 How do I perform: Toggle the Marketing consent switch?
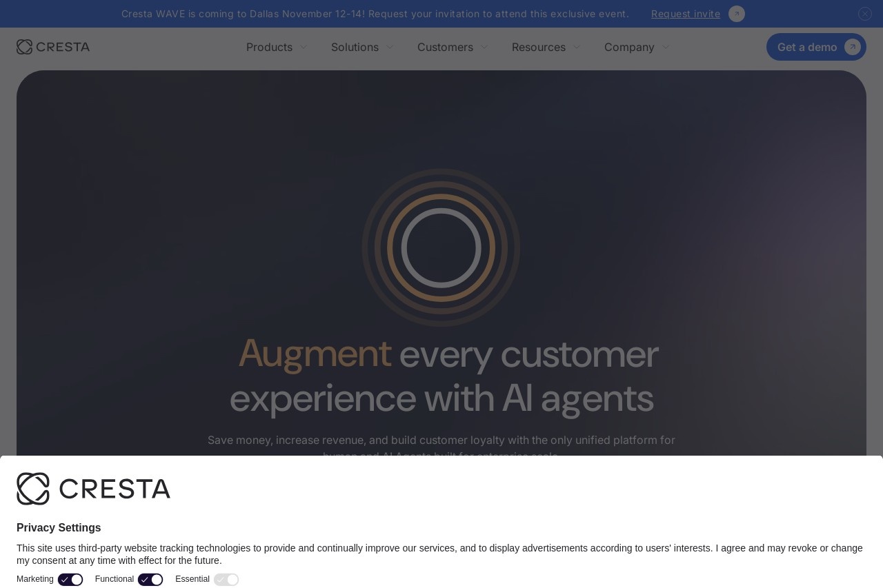[70, 580]
